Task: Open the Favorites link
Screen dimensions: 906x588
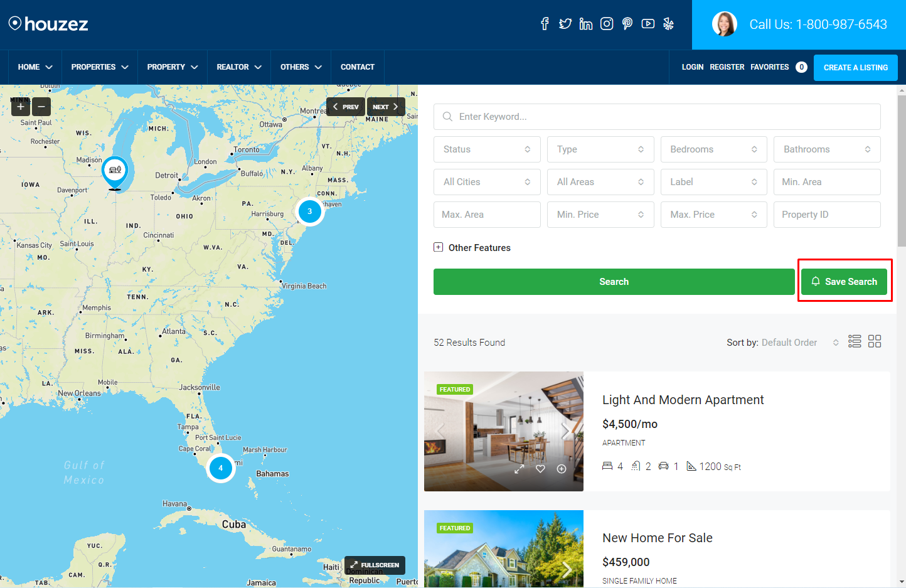Action: (770, 67)
